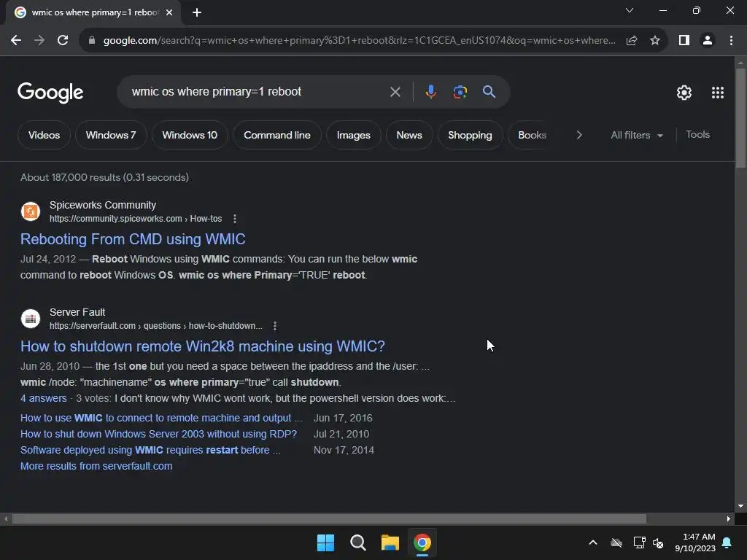Open How to use WMIC to connect link
Viewport: 747px width, 560px height.
161,418
